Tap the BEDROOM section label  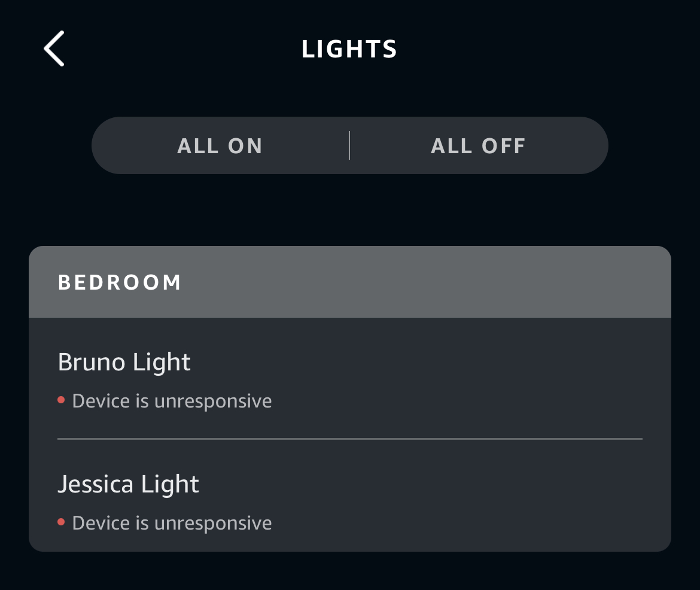[x=120, y=281]
